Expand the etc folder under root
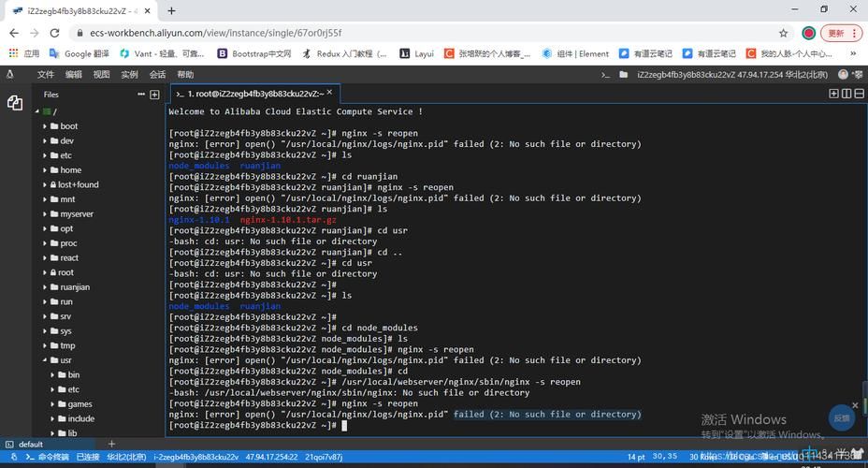 point(45,155)
